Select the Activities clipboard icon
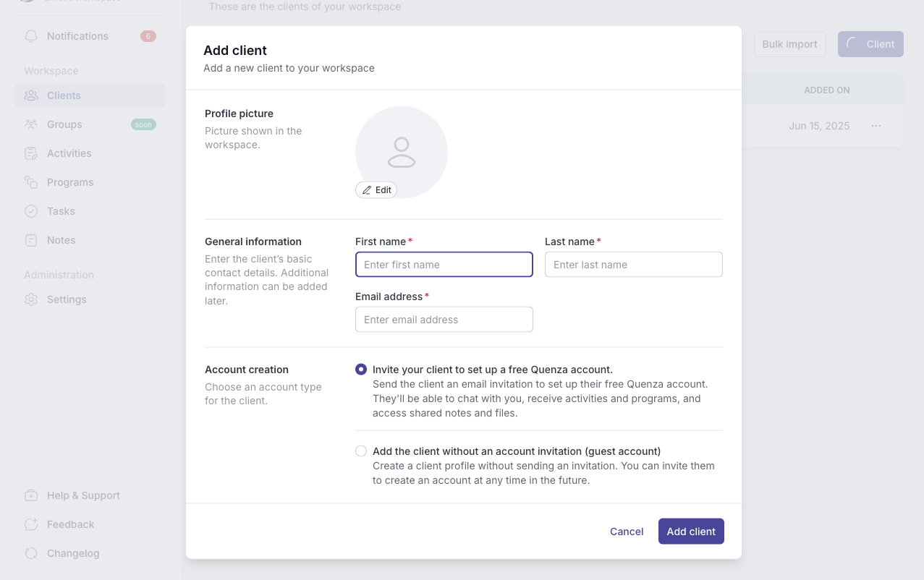The image size is (924, 580). pyautogui.click(x=31, y=153)
